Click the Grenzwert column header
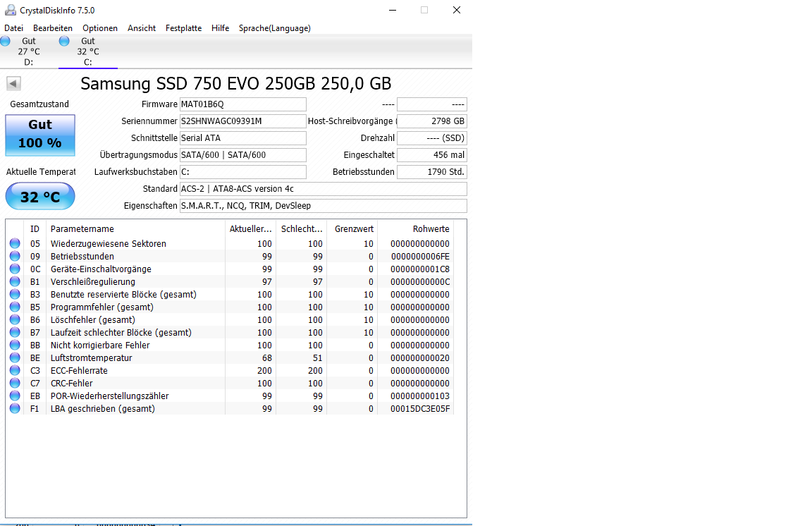This screenshot has height=526, width=812. click(352, 228)
